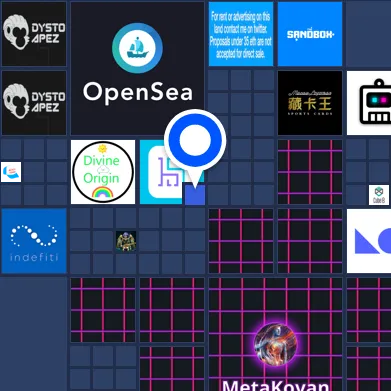Image resolution: width=391 pixels, height=391 pixels.
Task: Select the teal tile with purple h logo
Action: coord(162,172)
